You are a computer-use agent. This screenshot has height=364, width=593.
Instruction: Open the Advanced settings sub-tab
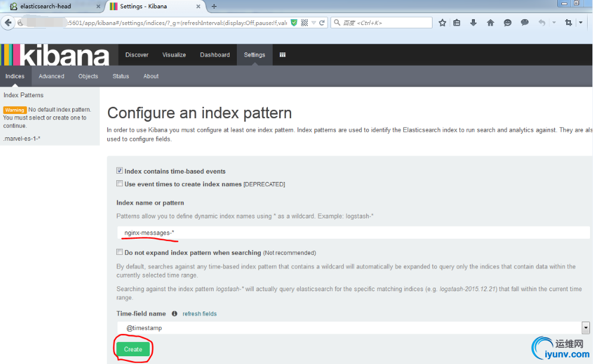51,76
